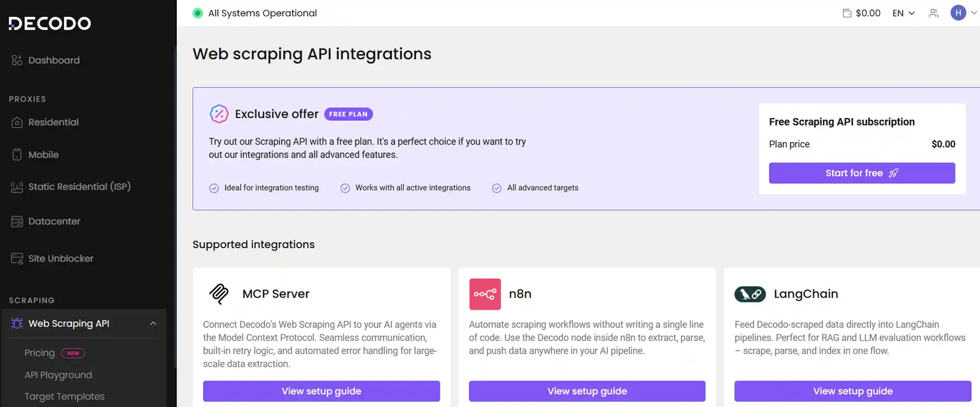Open the Pricing submenu item
The image size is (980, 407).
tap(40, 353)
